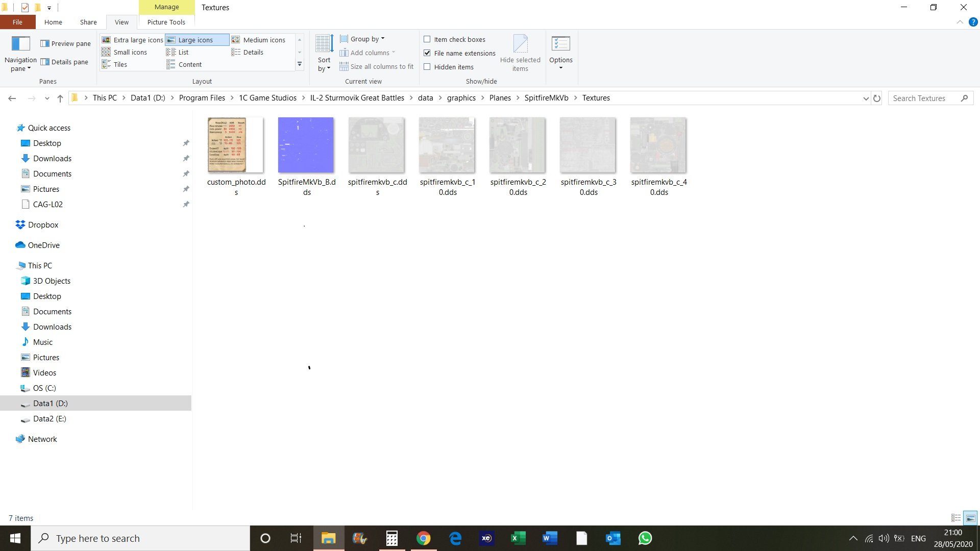Click the Options icon in the ribbon
The height and width of the screenshot is (551, 980).
[560, 44]
